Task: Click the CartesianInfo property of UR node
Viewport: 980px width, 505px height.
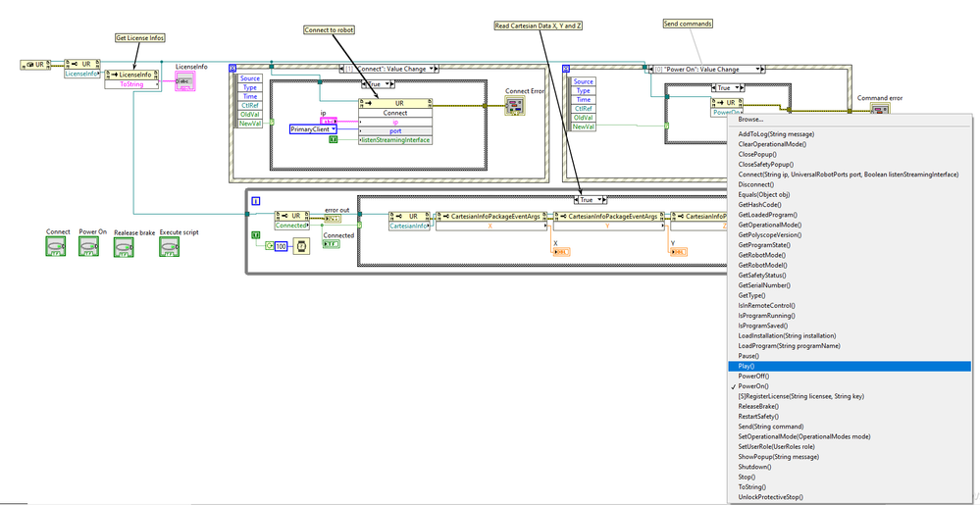Action: click(409, 226)
